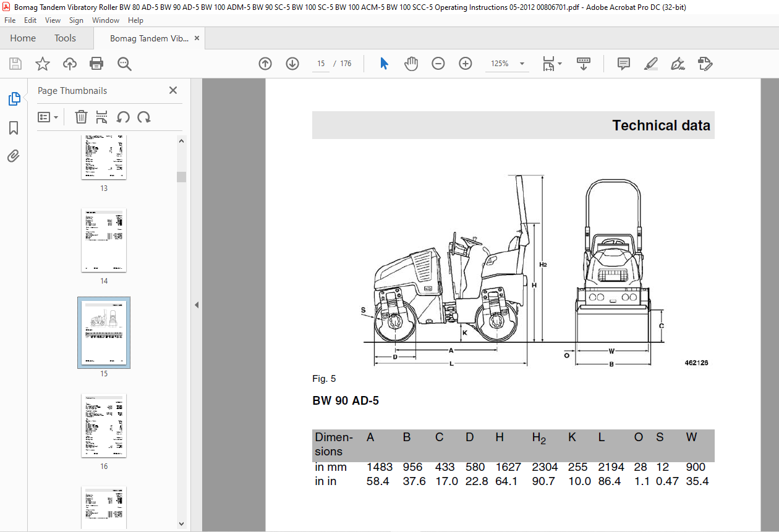Screen dimensions: 779x532
Task: Rotate page clockwise
Action: 144,117
